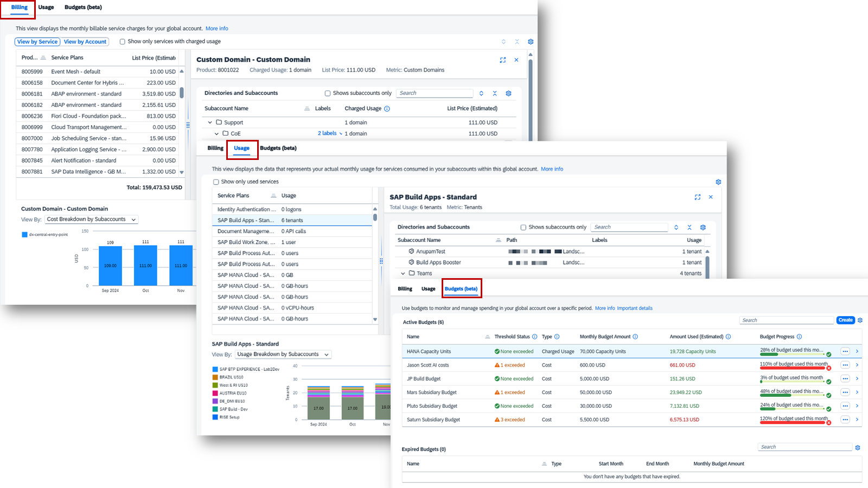Viewport: 868px width, 488px height.
Task: Click sort icon in Expired Budgets Name column
Action: (544, 464)
